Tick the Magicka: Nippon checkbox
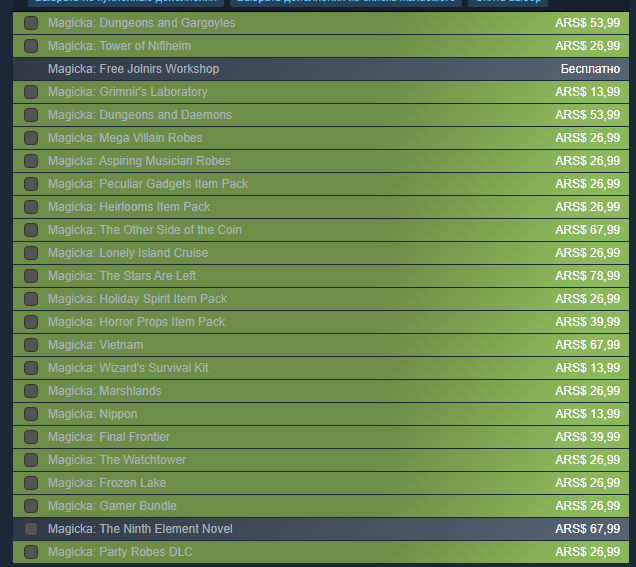The height and width of the screenshot is (567, 636). point(31,414)
